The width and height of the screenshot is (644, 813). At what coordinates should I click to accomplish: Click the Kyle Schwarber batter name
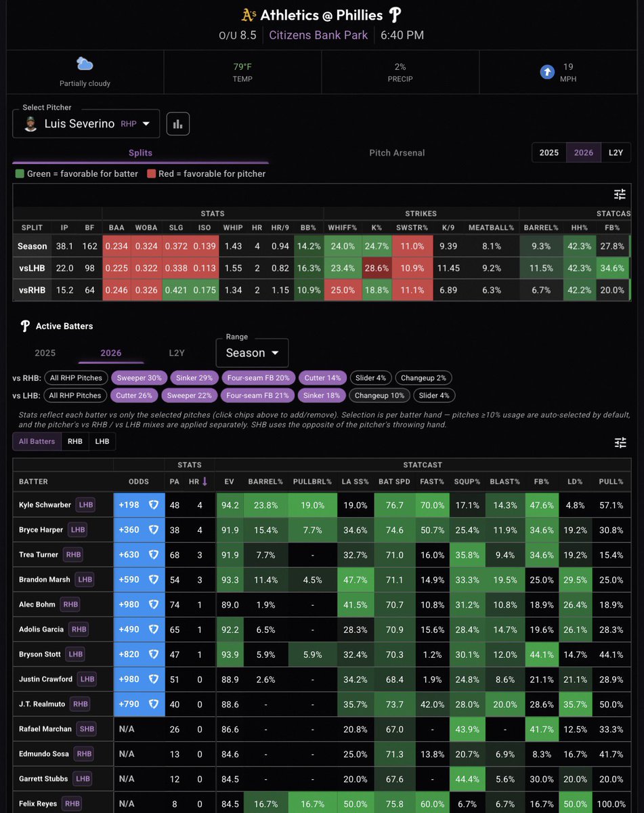click(x=45, y=505)
